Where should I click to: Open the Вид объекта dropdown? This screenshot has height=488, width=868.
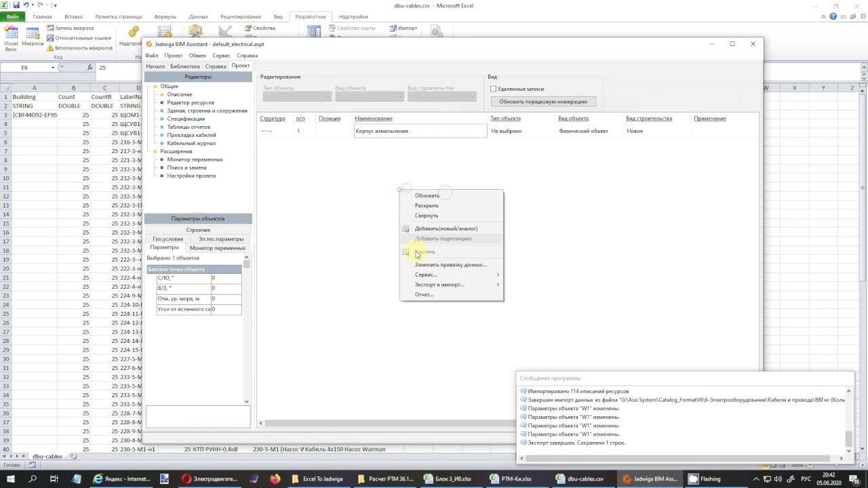[369, 96]
